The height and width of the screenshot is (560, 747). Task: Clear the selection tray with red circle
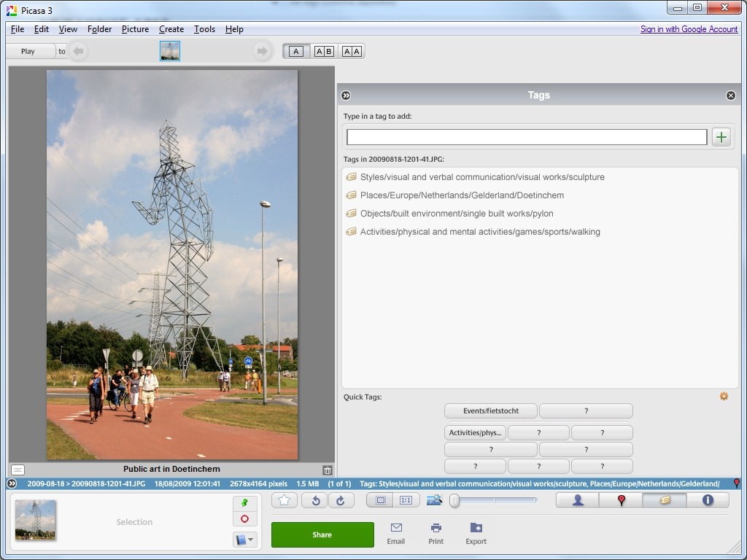(244, 519)
